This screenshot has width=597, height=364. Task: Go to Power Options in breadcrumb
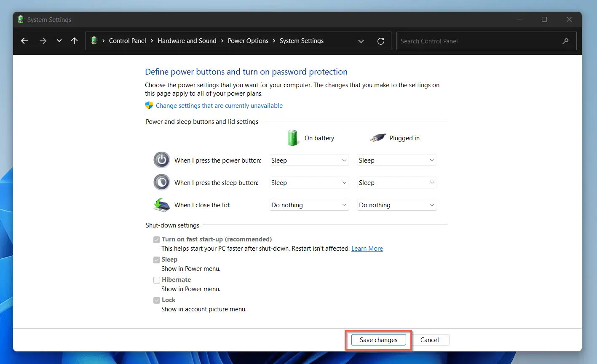tap(248, 41)
